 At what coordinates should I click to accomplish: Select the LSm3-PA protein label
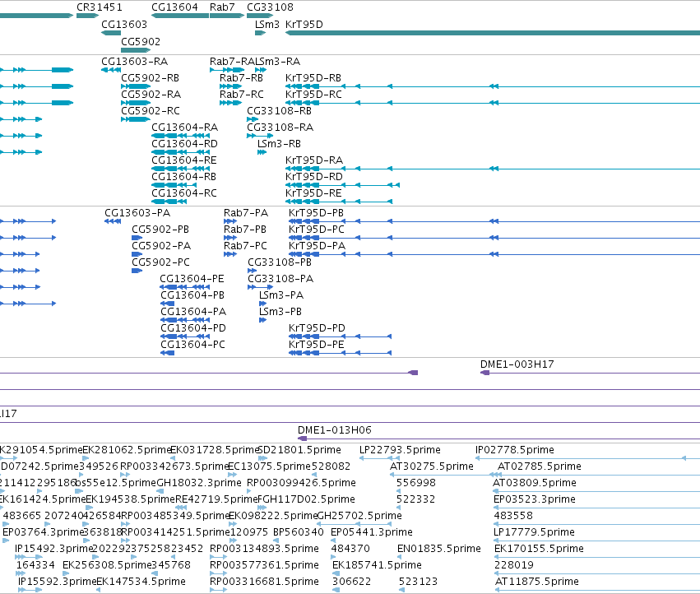click(281, 295)
